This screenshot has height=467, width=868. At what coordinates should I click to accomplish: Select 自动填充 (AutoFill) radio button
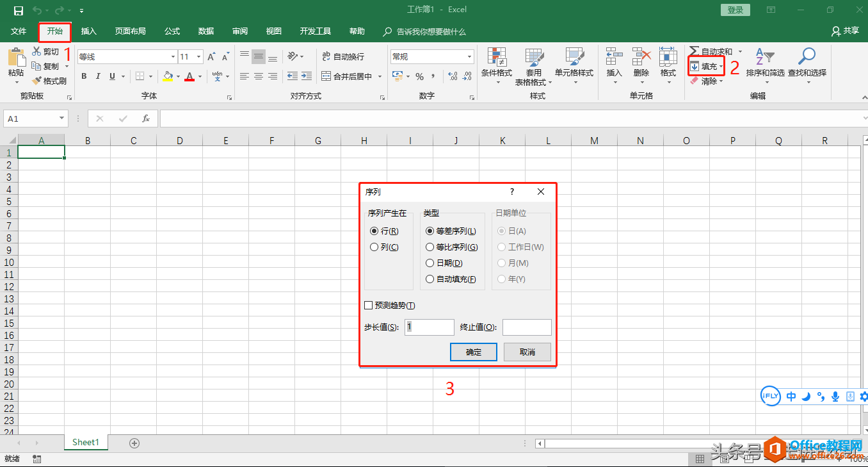point(430,279)
